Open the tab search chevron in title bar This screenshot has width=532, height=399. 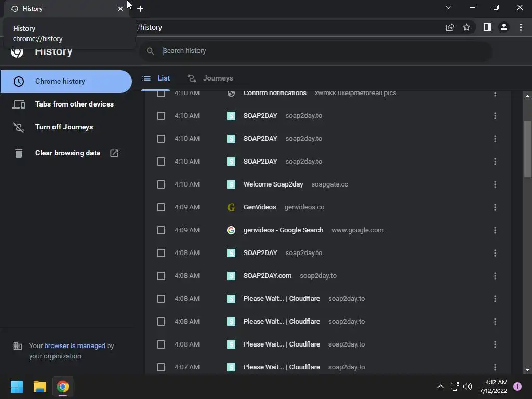pos(448,7)
